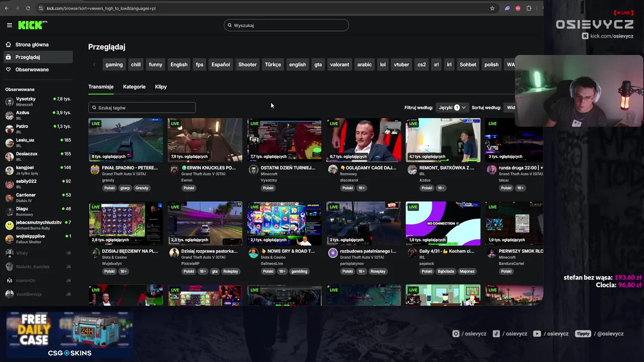Image resolution: width=644 pixels, height=362 pixels.
Task: Open jebacsmutnychludzitv avatar in sidebar
Action: (9, 225)
